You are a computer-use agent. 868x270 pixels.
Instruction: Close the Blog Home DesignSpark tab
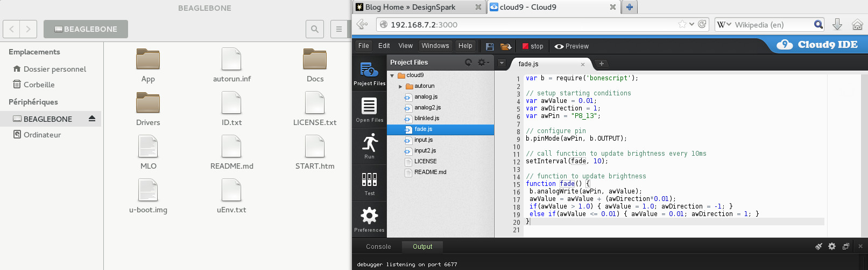(x=478, y=7)
